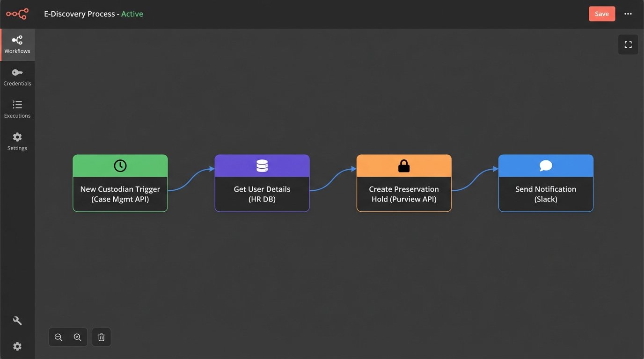
Task: Open the Credentials section
Action: pos(17,77)
